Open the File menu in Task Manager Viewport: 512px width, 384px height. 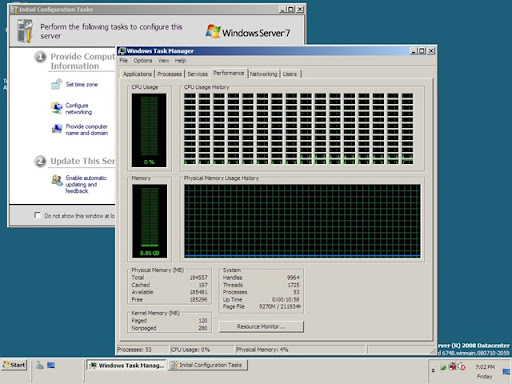(x=124, y=61)
